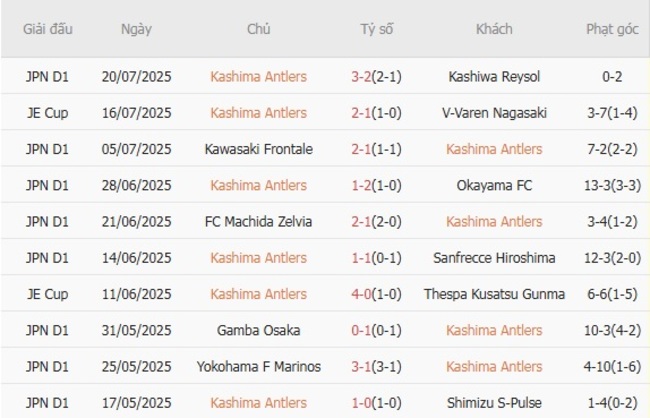
Task: Open Okayama FC team page
Action: [x=494, y=185]
